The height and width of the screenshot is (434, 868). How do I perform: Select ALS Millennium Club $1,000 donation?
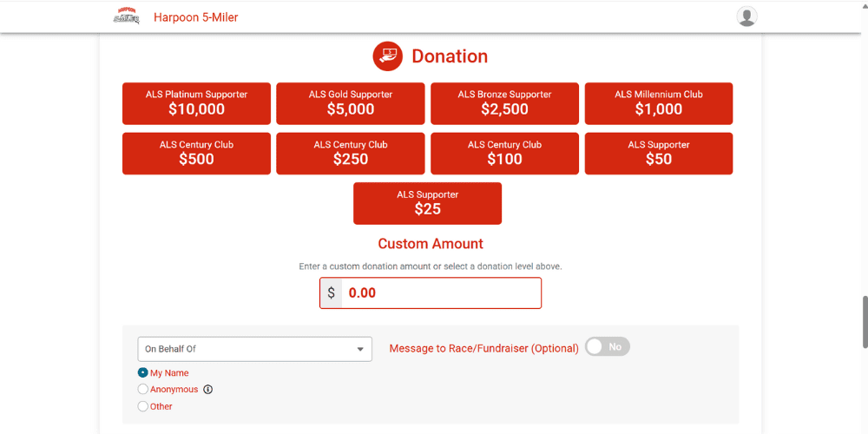(x=659, y=103)
